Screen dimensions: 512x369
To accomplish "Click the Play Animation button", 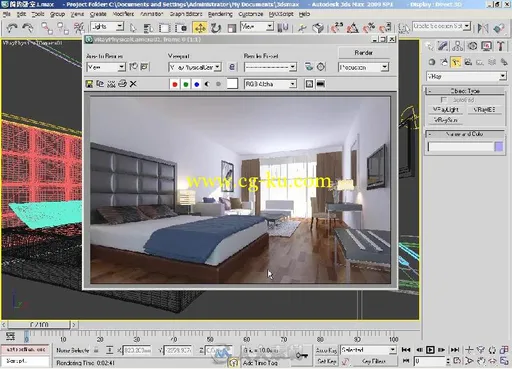I will click(430, 350).
